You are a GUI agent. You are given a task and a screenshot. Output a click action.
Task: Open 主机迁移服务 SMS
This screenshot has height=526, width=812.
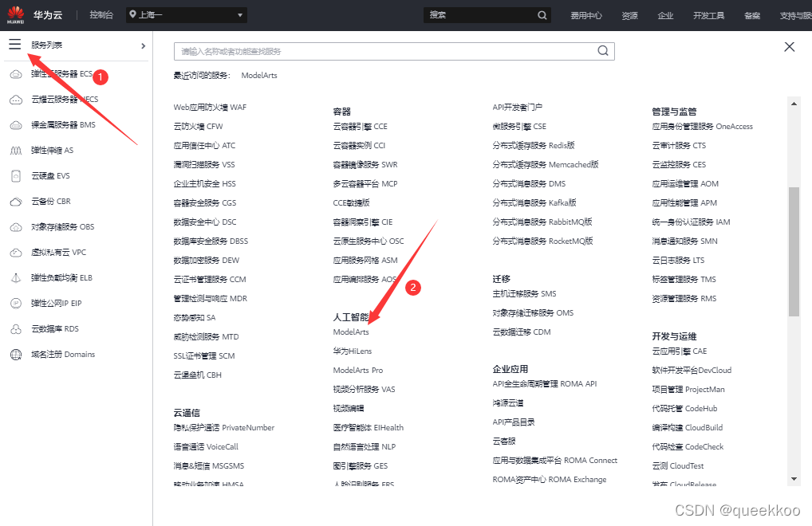[x=524, y=294]
